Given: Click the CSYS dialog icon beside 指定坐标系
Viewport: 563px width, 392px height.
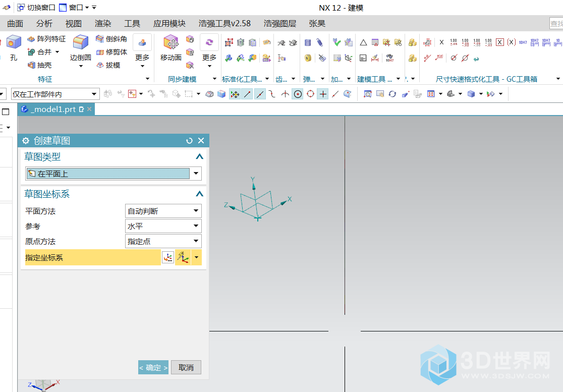Looking at the screenshot, I should [168, 257].
